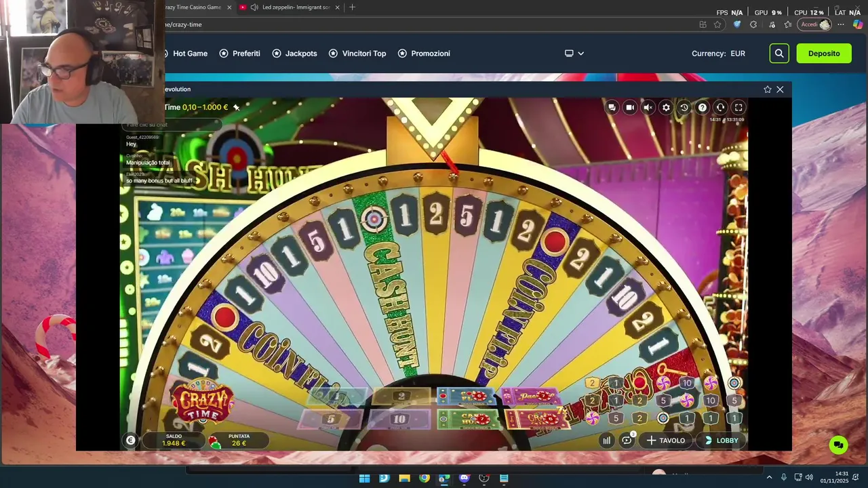Click the TAVOLO add table button
868x488 pixels.
pos(666,441)
